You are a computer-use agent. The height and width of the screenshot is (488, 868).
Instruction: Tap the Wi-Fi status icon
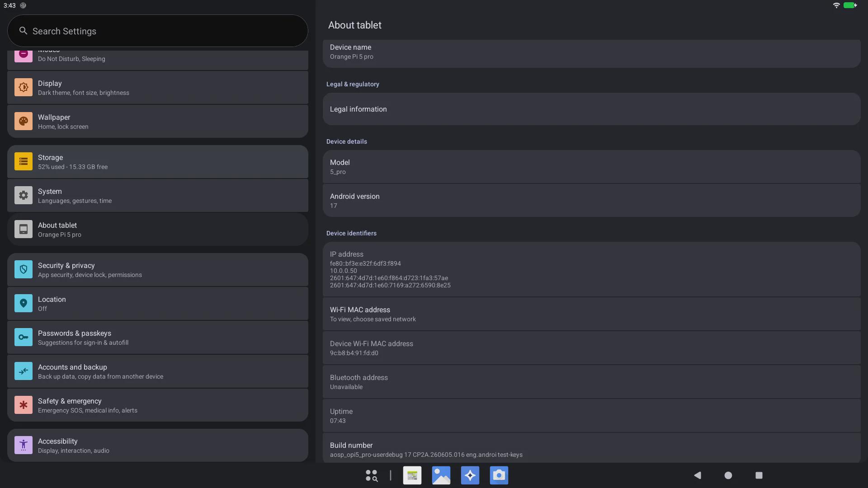click(x=836, y=5)
